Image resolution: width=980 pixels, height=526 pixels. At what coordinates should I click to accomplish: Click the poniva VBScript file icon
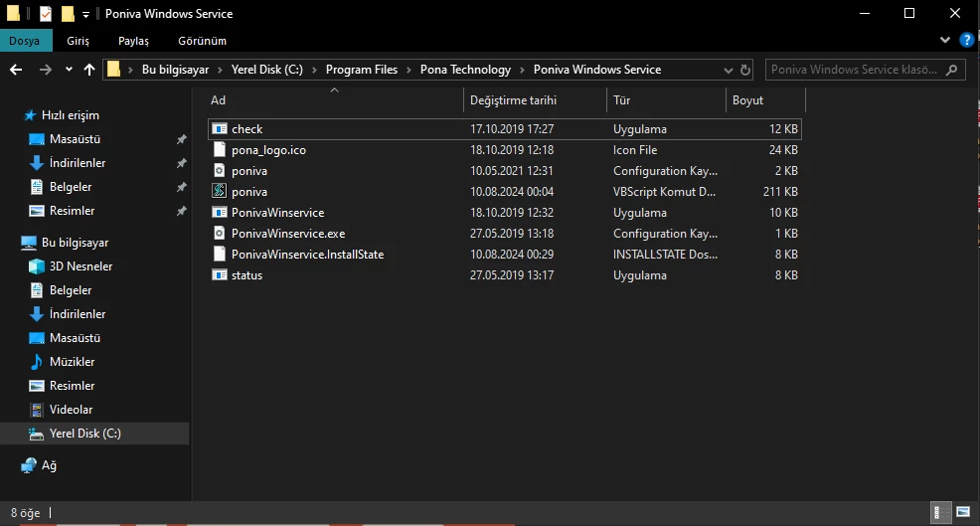220,191
